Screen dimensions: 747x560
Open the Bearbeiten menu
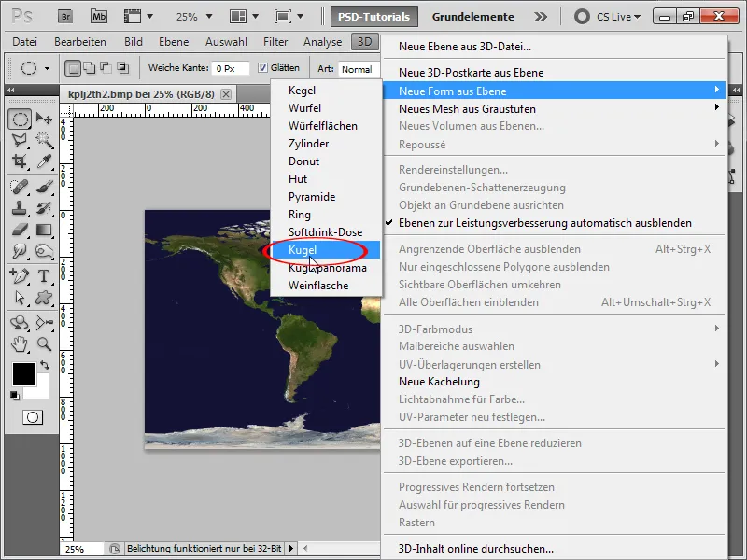80,42
